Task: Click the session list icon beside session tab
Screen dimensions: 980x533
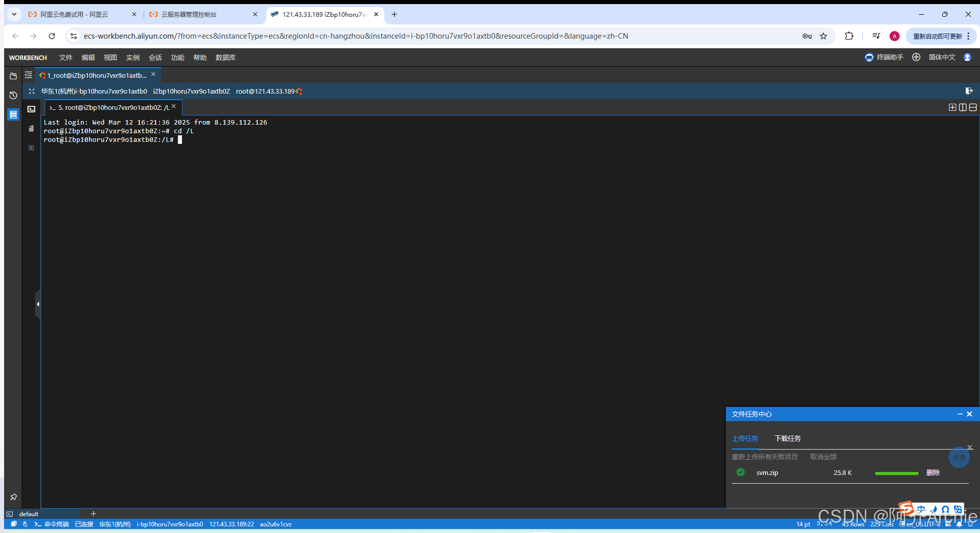Action: [x=28, y=75]
